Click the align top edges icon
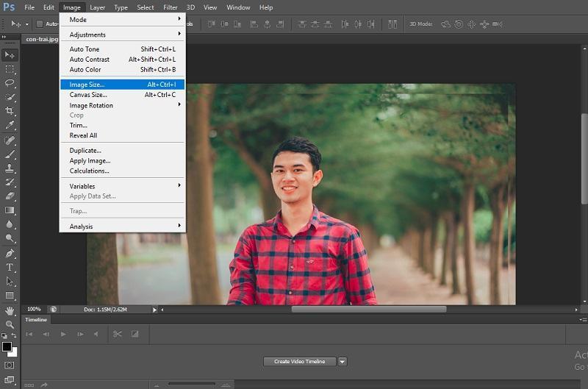The width and height of the screenshot is (588, 389). coord(212,24)
